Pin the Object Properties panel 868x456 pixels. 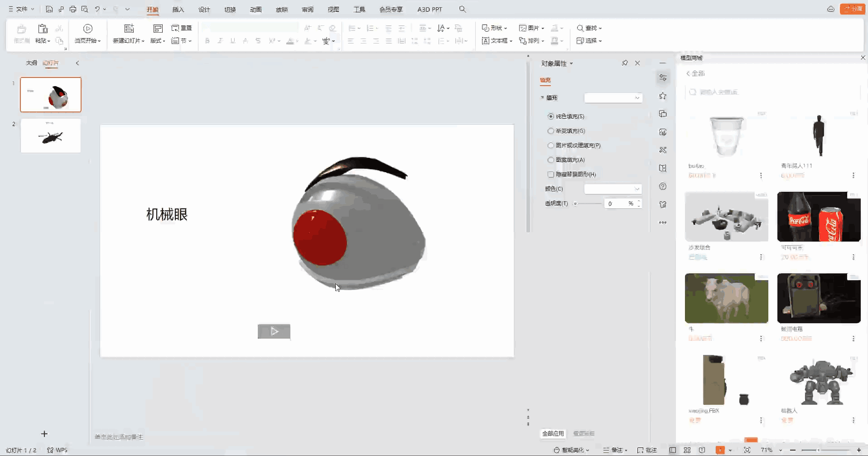pos(625,63)
